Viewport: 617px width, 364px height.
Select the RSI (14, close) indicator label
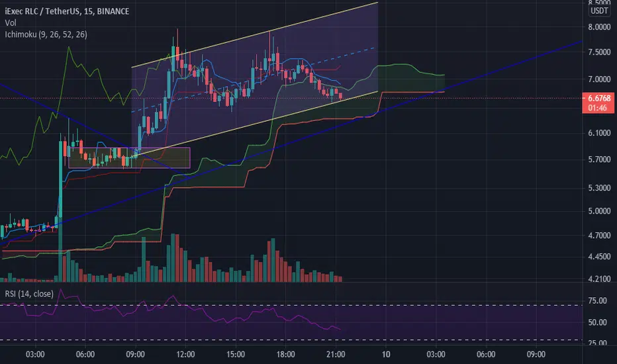pyautogui.click(x=29, y=294)
